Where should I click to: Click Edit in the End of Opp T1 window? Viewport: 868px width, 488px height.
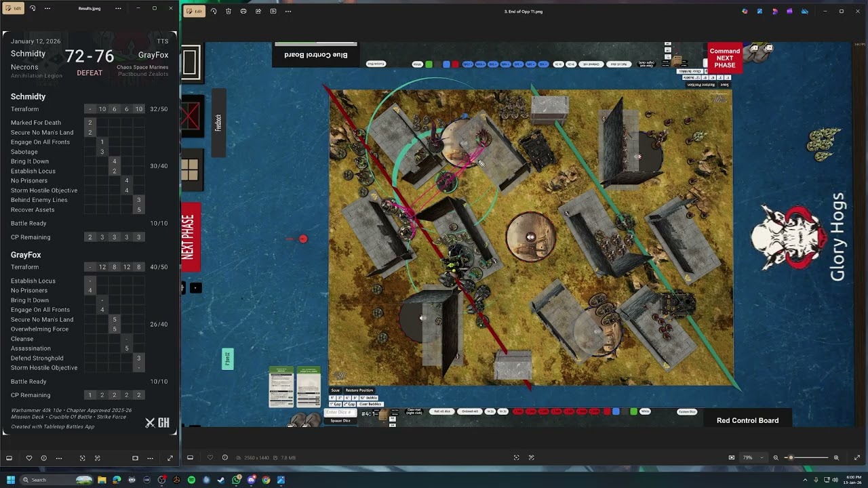click(x=195, y=11)
